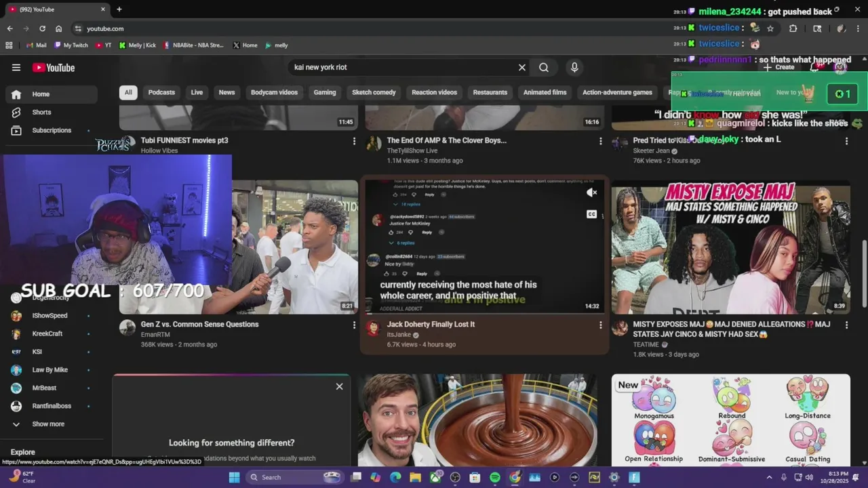Dismiss the Looking for something different card
This screenshot has width=868, height=488.
point(339,386)
